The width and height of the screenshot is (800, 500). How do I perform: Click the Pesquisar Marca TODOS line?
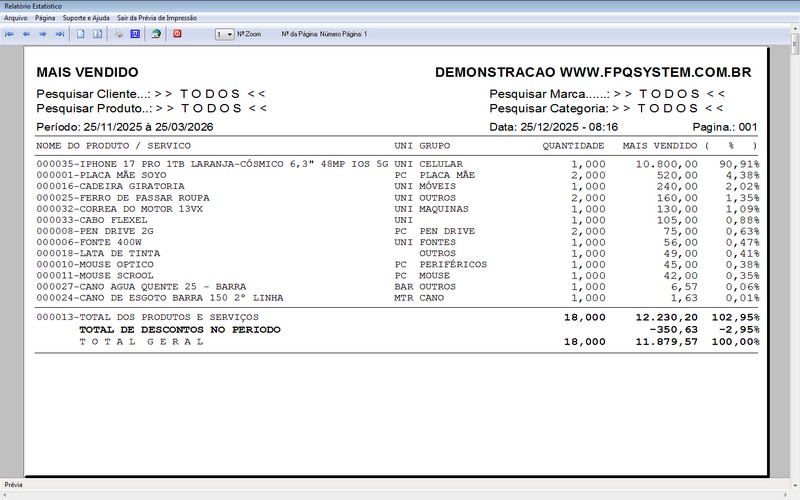tap(607, 94)
